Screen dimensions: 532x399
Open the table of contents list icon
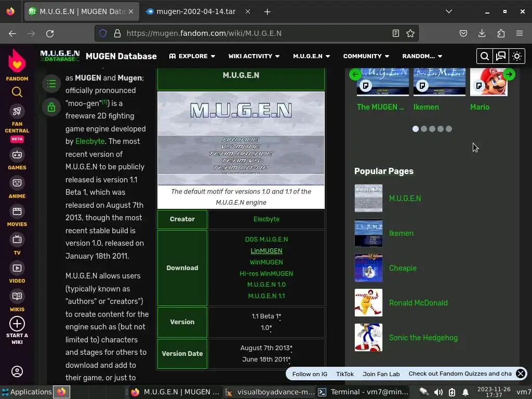pos(51,84)
